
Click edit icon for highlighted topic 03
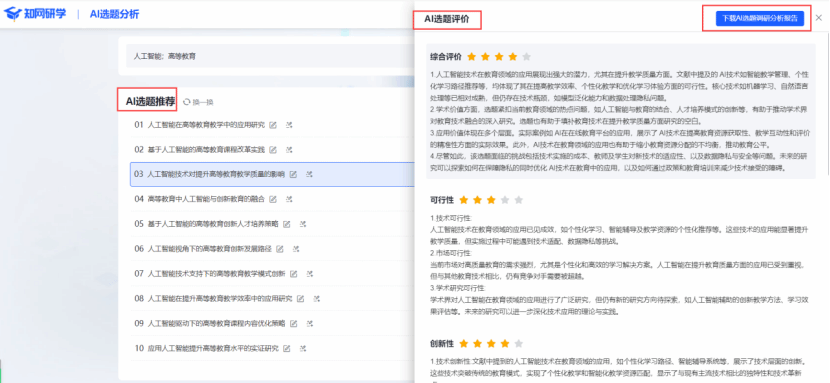293,174
